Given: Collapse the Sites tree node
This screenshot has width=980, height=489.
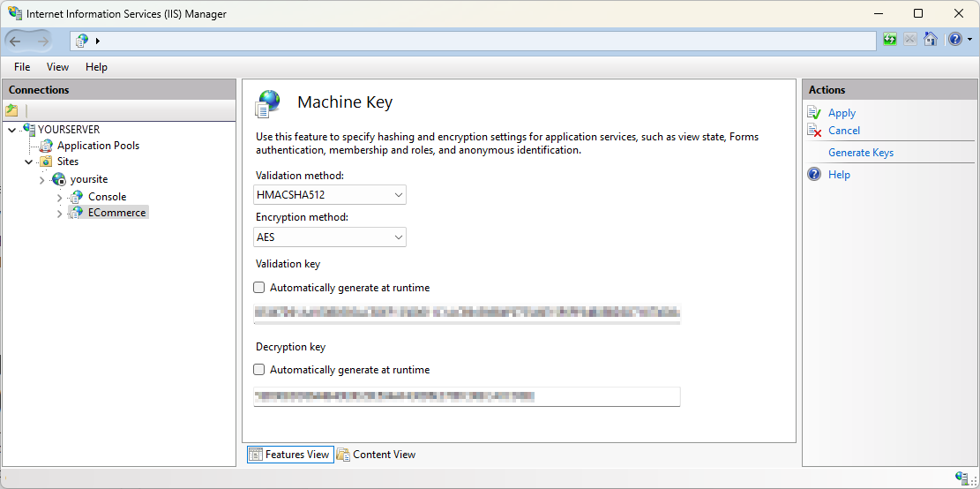Looking at the screenshot, I should coord(29,162).
